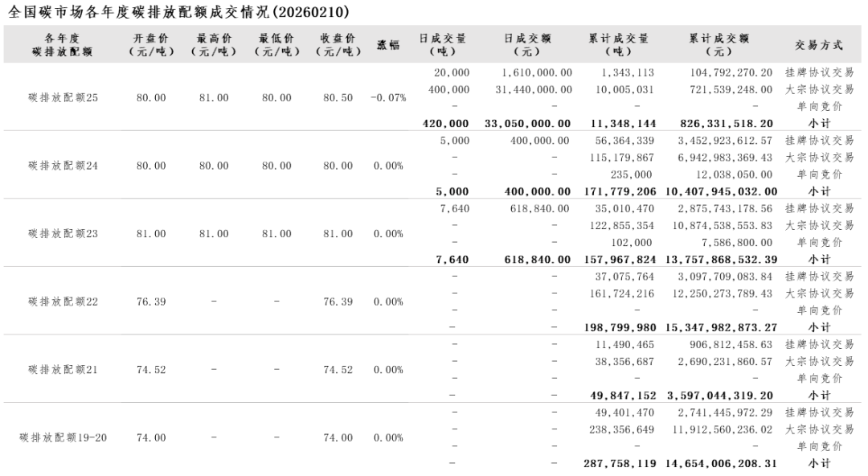Select the 最低价 column header

pyautogui.click(x=276, y=44)
